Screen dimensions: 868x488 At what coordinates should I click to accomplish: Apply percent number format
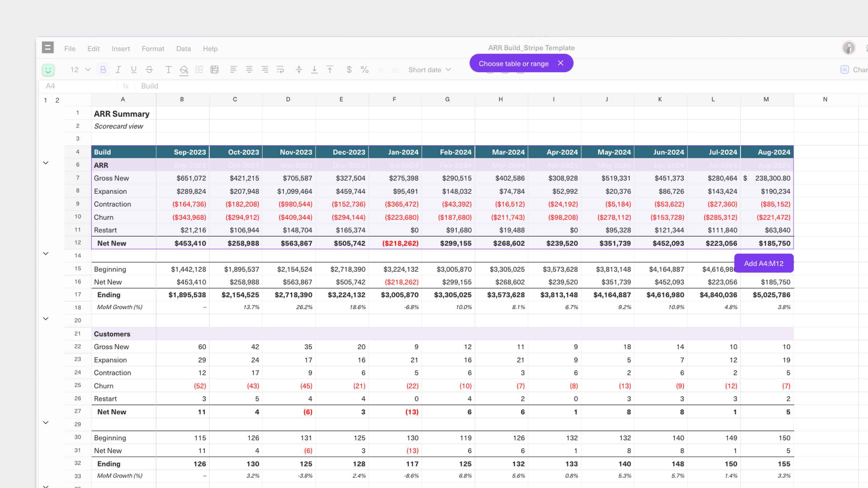pos(365,69)
